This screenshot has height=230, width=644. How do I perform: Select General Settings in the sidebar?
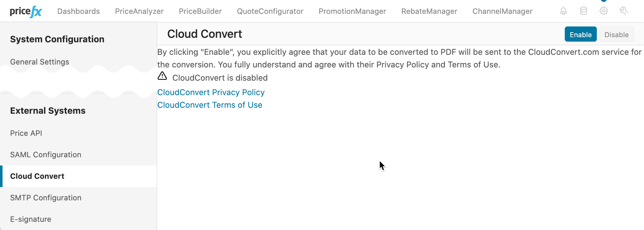pyautogui.click(x=39, y=62)
